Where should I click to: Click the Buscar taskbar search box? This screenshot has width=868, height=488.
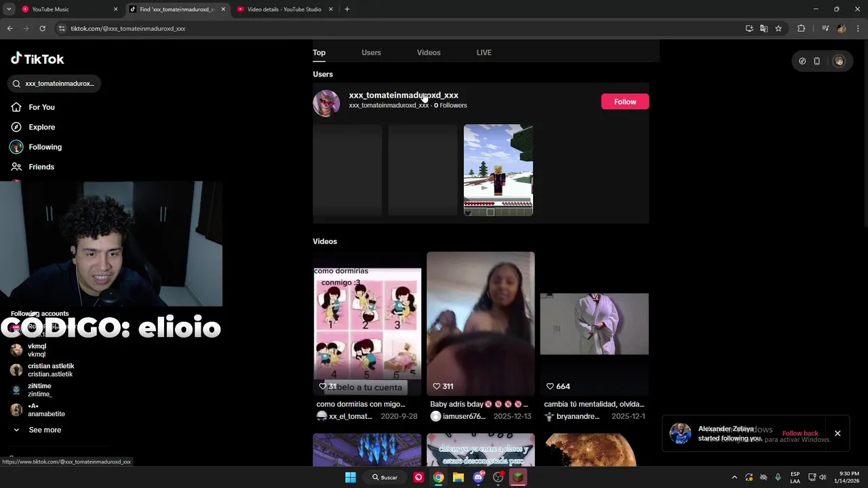(x=385, y=477)
